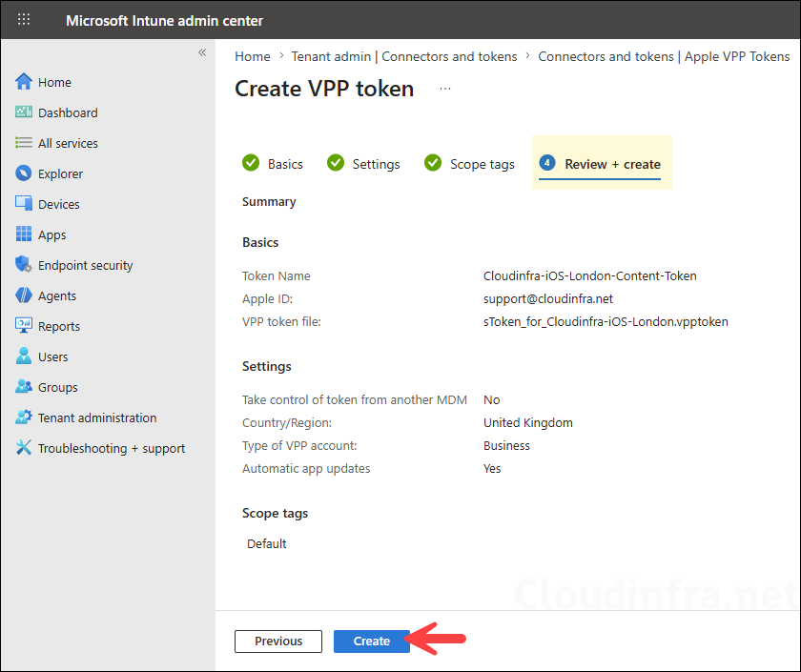Click the Troubleshooting + support tools icon
The image size is (801, 672).
point(24,447)
